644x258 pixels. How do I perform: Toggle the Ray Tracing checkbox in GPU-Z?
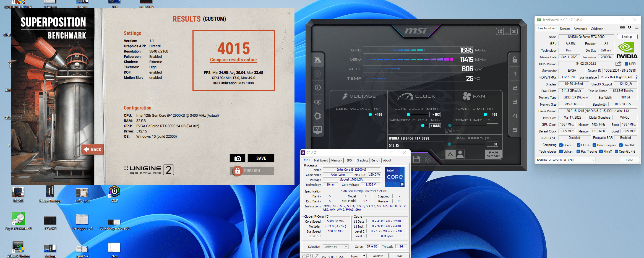point(578,152)
